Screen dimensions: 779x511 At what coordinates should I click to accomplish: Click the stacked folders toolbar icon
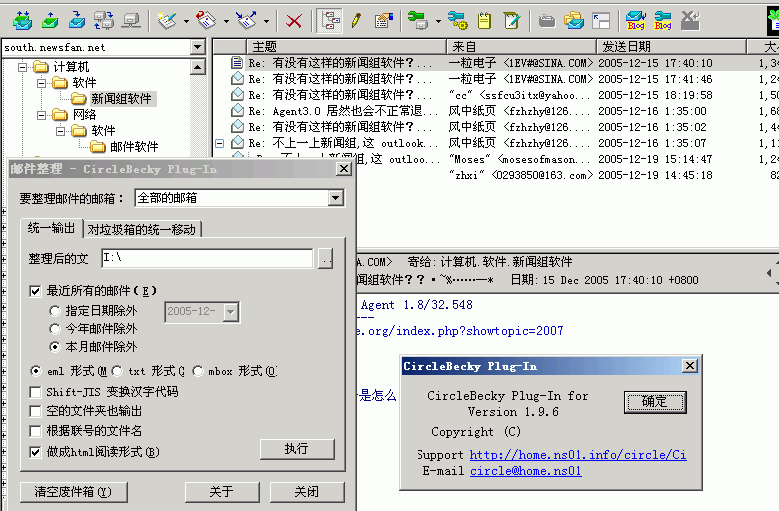(574, 20)
